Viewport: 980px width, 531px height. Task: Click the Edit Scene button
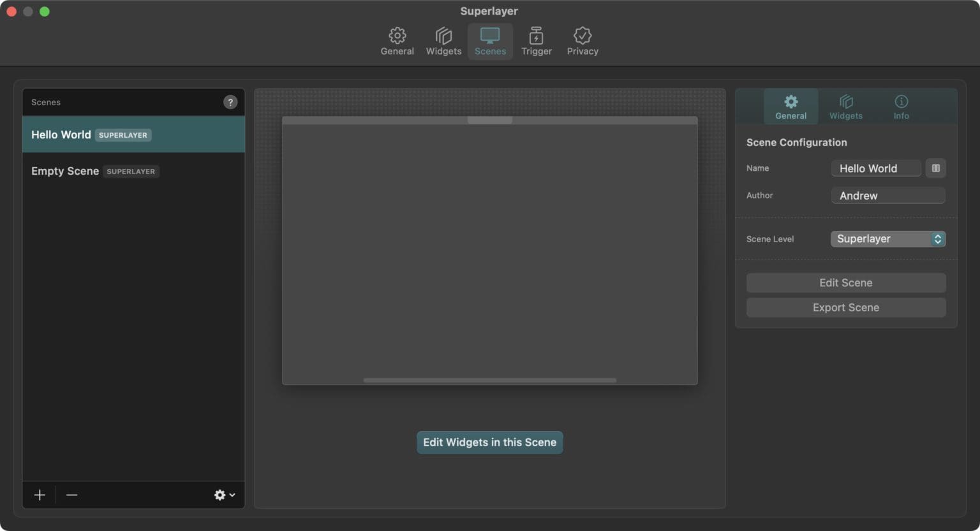coord(845,282)
